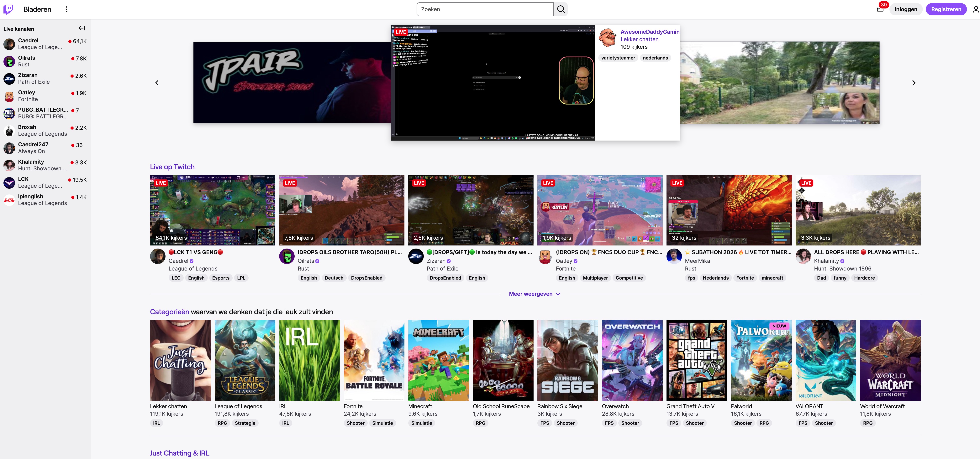The width and height of the screenshot is (980, 459).
Task: Open Zizaran Path of Exile stream thumbnail
Action: coord(471,210)
